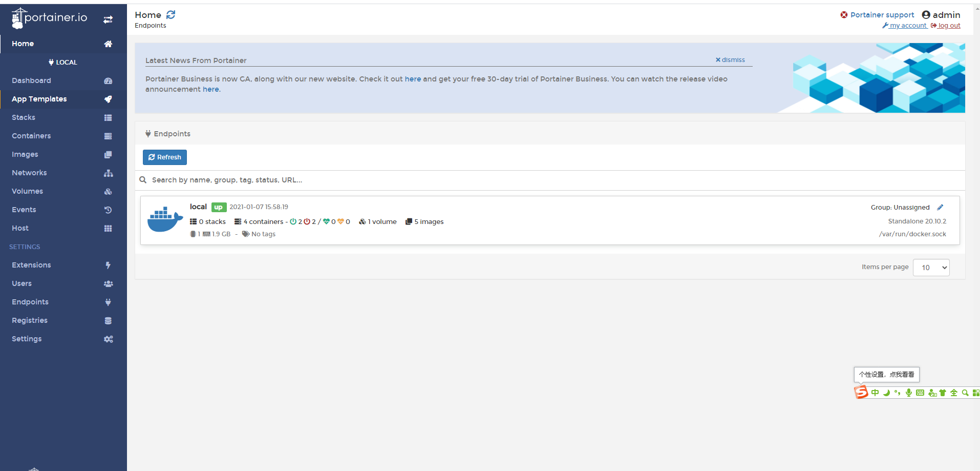Open the Portainer support link

point(877,15)
